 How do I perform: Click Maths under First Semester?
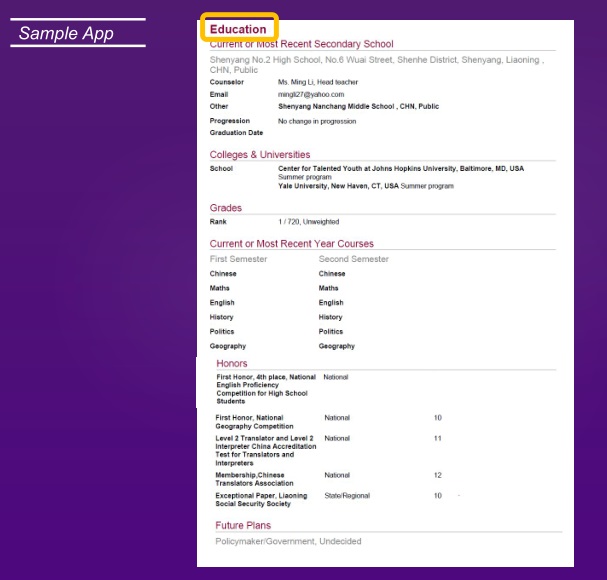(x=219, y=288)
